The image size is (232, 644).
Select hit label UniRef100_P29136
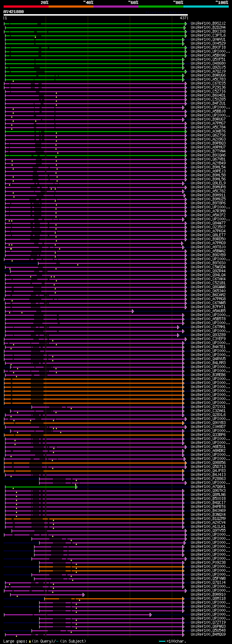pos(208,87)
